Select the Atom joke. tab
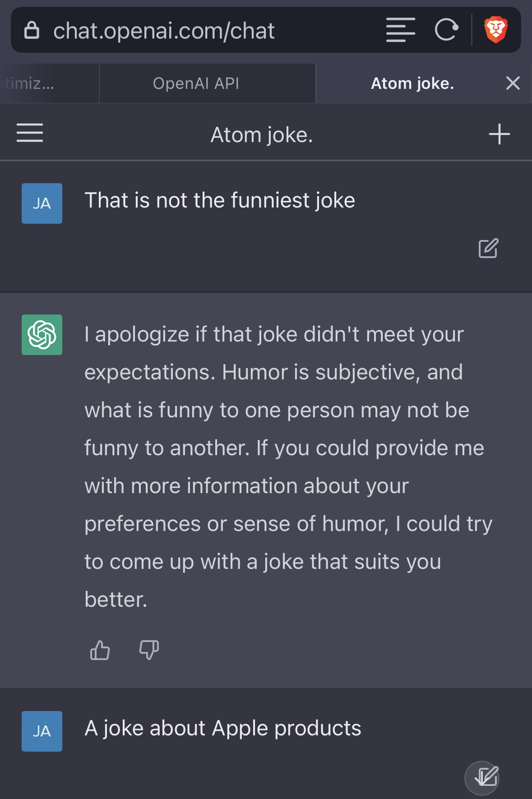This screenshot has height=799, width=532. pos(412,83)
